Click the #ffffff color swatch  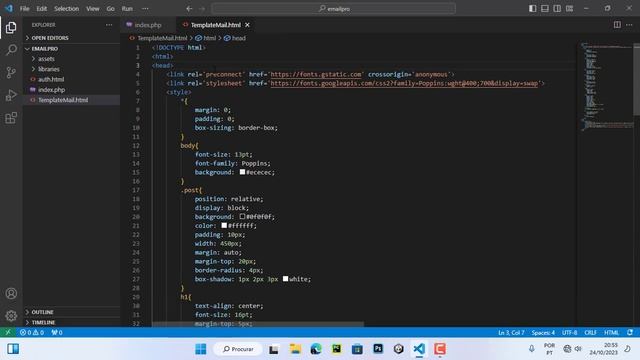tap(224, 225)
